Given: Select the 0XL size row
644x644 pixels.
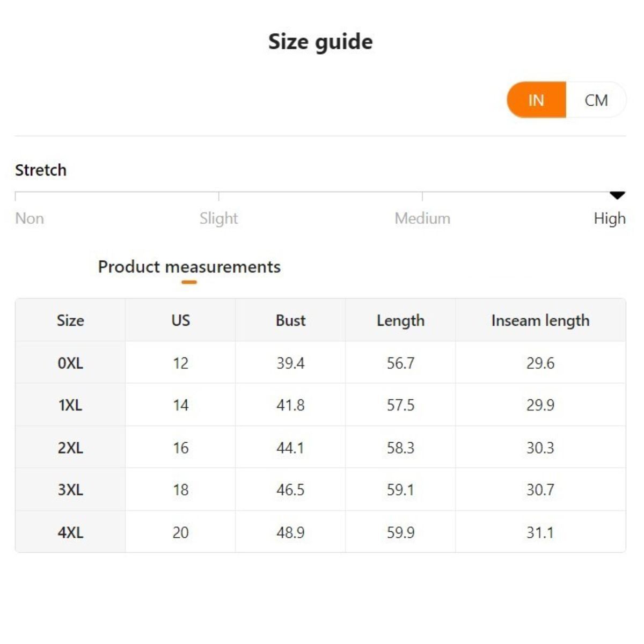Looking at the screenshot, I should pos(70,363).
